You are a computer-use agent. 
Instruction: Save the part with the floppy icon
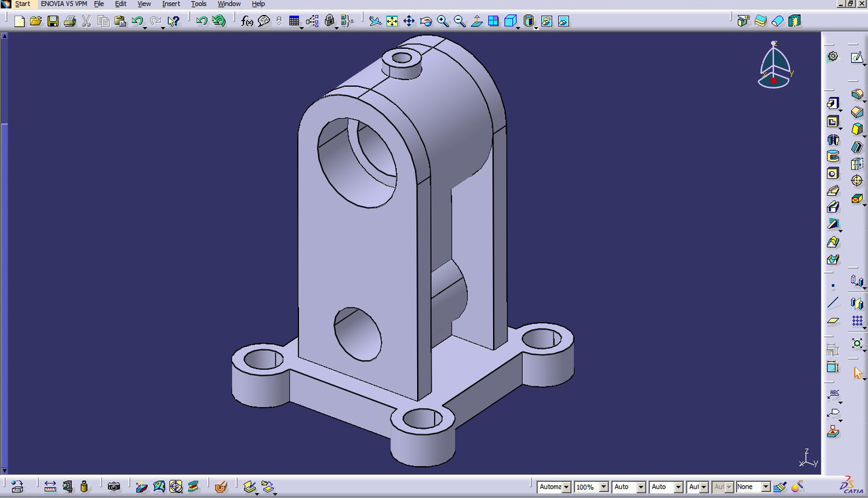tap(53, 21)
